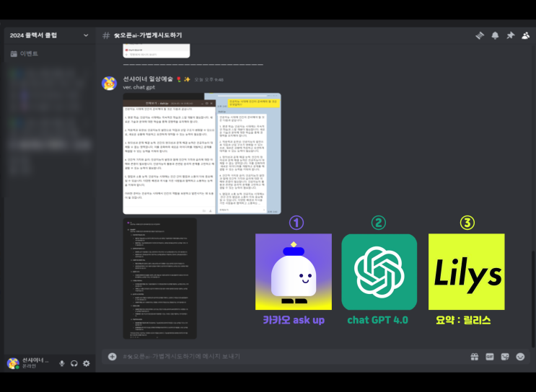The width and height of the screenshot is (536, 392).
Task: Click the calendar icon beside 이벤트
Action: pyautogui.click(x=14, y=53)
